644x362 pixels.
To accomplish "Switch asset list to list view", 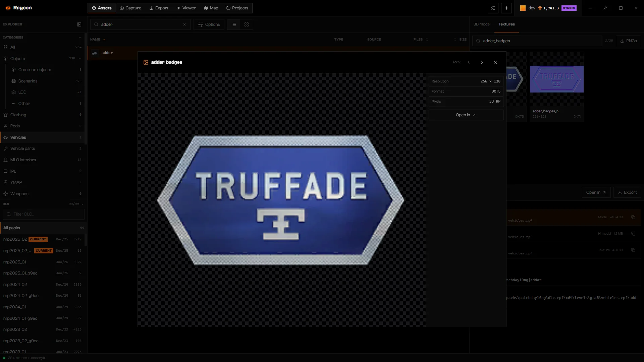I will coord(234,24).
